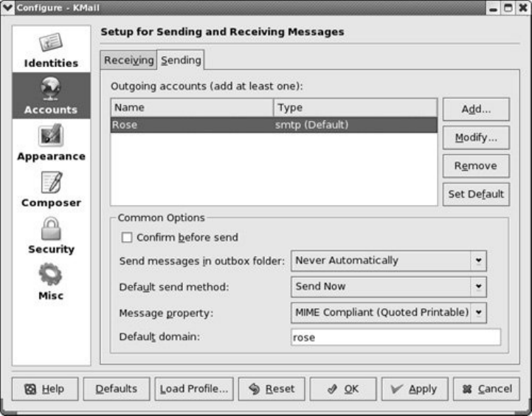
Task: Click the Remove button
Action: (476, 166)
